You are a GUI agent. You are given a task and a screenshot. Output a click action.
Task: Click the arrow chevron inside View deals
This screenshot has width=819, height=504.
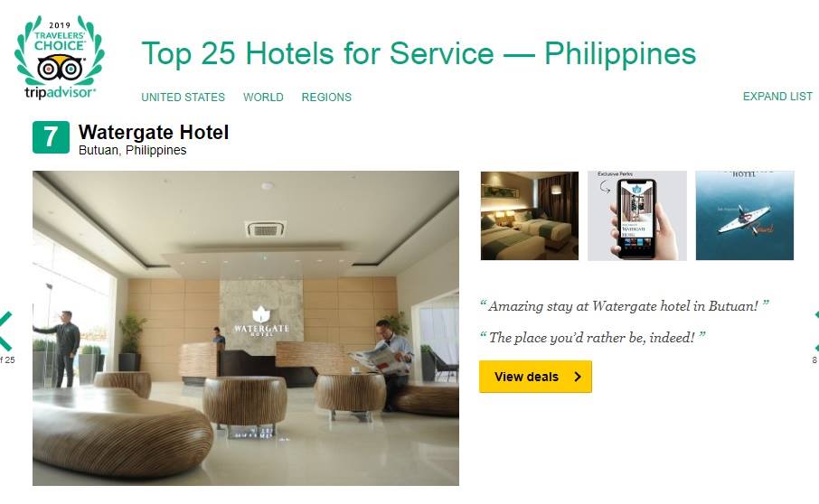coord(577,377)
